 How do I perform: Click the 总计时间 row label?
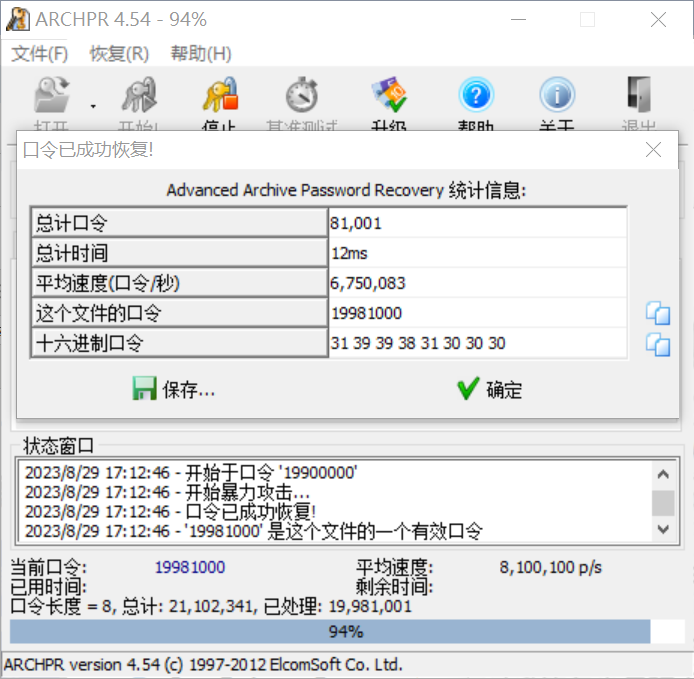179,253
